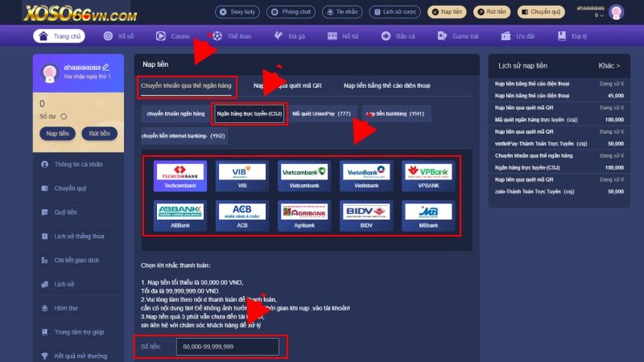Select Agribank bank logo
644x362 pixels.
coord(304,216)
